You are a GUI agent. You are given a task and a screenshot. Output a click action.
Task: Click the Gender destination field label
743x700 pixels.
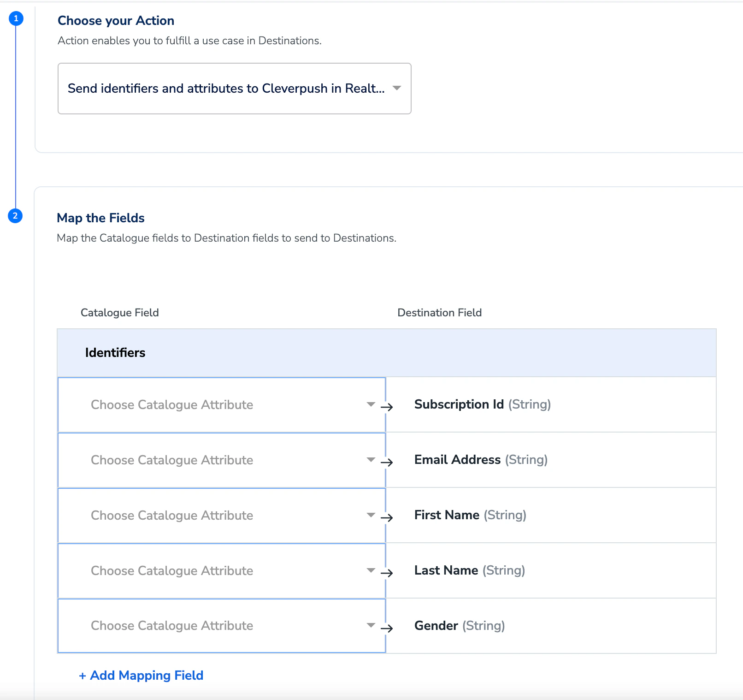[460, 626]
